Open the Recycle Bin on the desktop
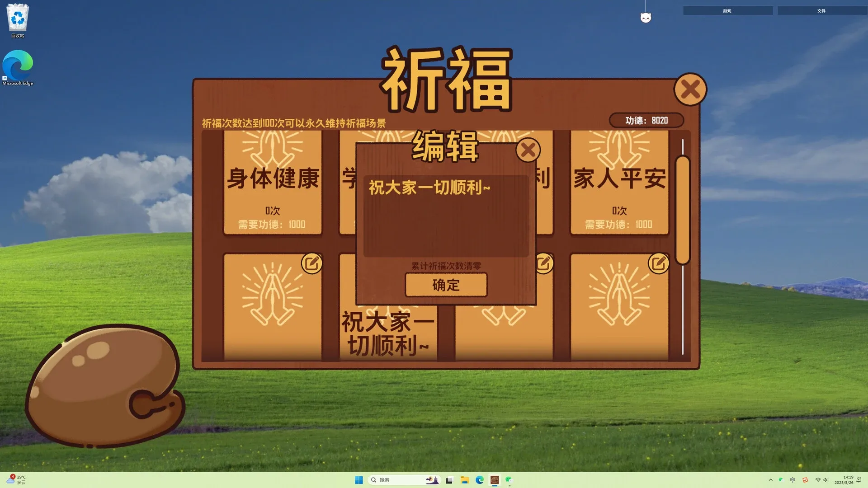868x488 pixels. tap(17, 18)
